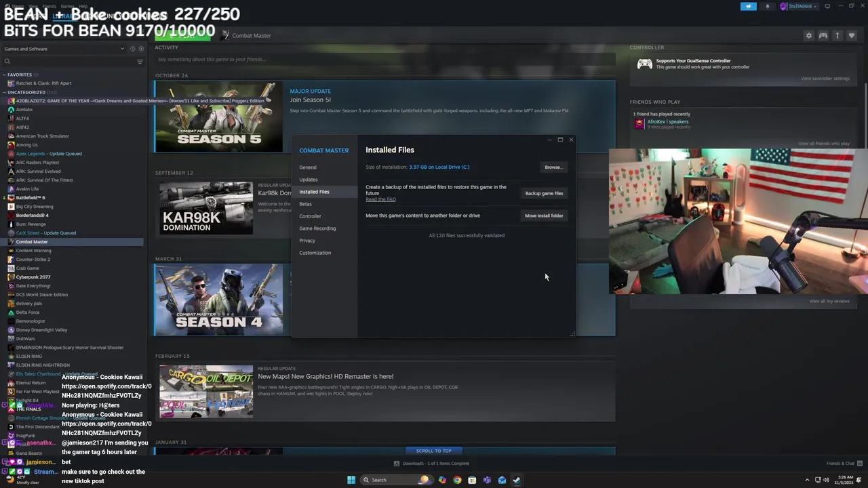Collapse the Favorites category
The height and width of the screenshot is (488, 868).
(5, 75)
